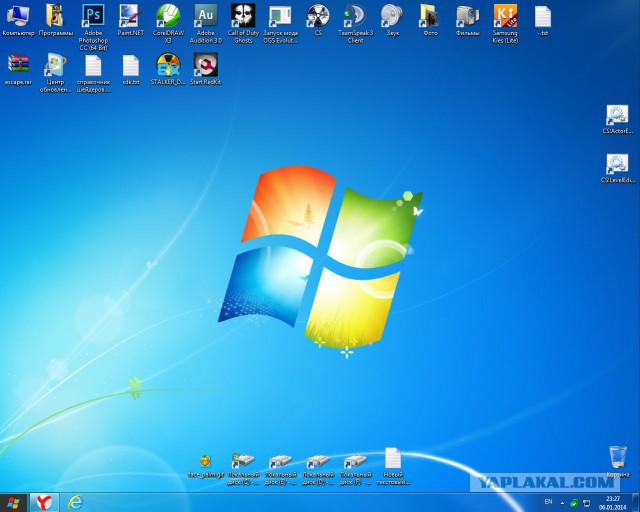
Task: Open Internet Explorer from taskbar
Action: pos(75,503)
